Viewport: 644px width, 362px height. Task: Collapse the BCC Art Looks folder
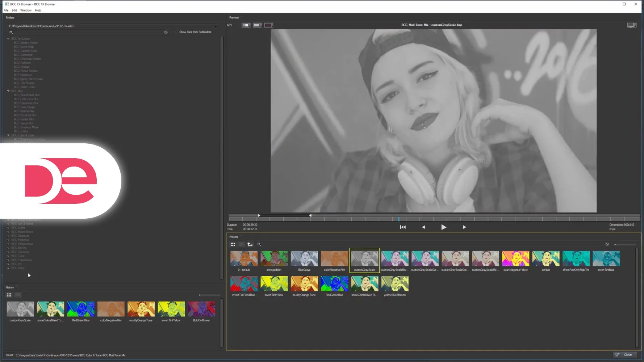[8, 39]
